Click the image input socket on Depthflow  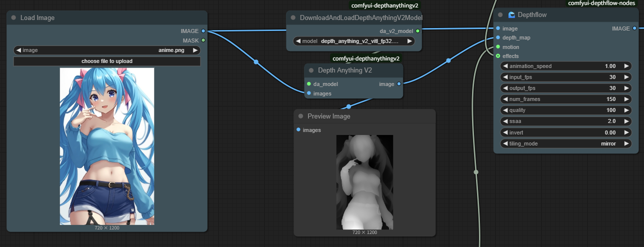click(x=498, y=28)
